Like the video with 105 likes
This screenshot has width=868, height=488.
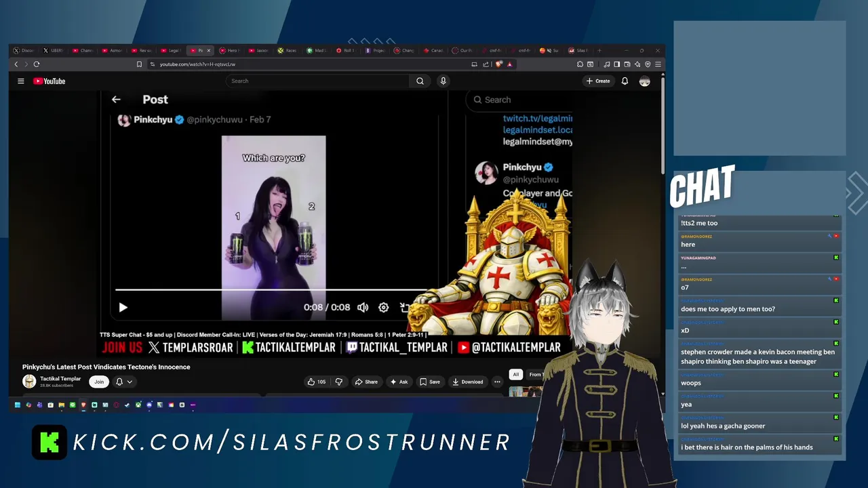pyautogui.click(x=317, y=382)
